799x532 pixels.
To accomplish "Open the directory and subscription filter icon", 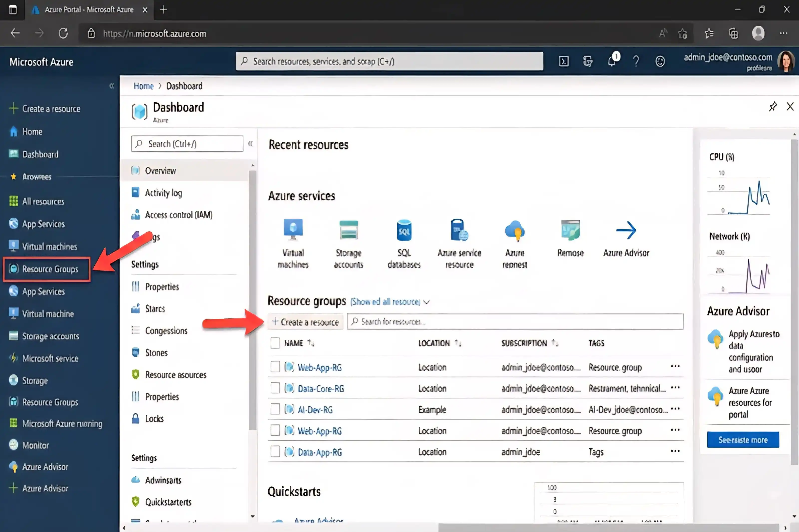I will pyautogui.click(x=588, y=61).
